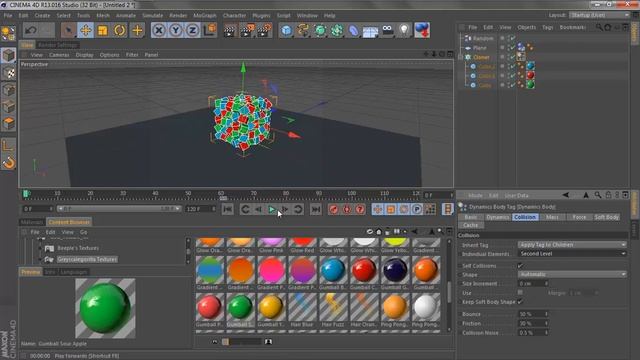The image size is (640, 360).
Task: Toggle Keep Soft Body Shape checkbox
Action: 520,302
